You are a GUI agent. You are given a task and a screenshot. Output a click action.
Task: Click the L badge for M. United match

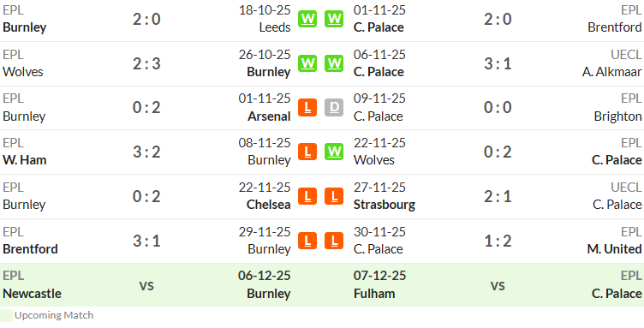click(x=334, y=241)
